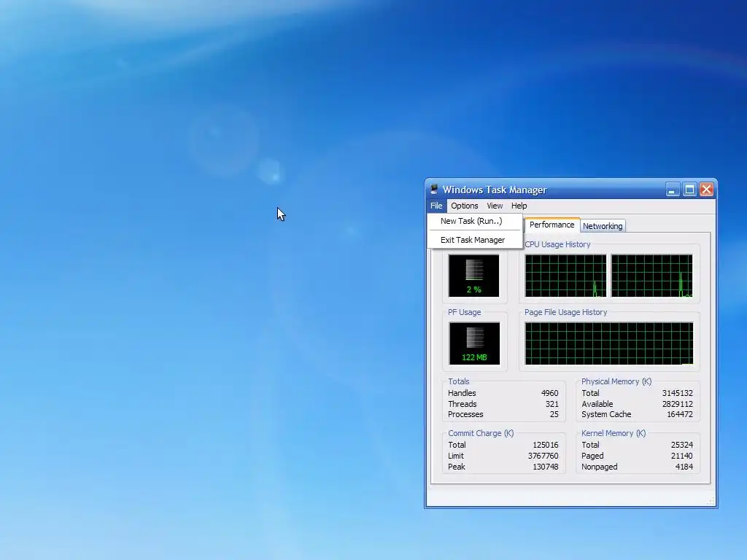Open the Options menu
Screen dimensions: 747x560
pos(465,206)
